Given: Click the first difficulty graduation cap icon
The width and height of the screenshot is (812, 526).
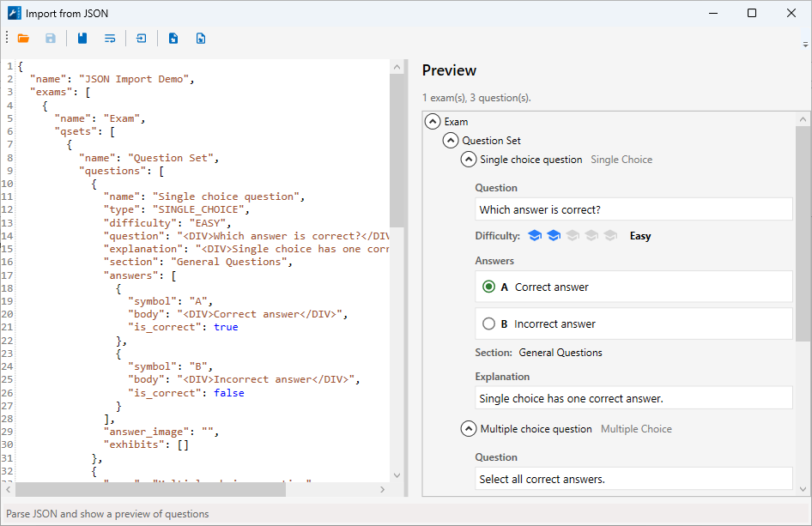Looking at the screenshot, I should click(535, 236).
